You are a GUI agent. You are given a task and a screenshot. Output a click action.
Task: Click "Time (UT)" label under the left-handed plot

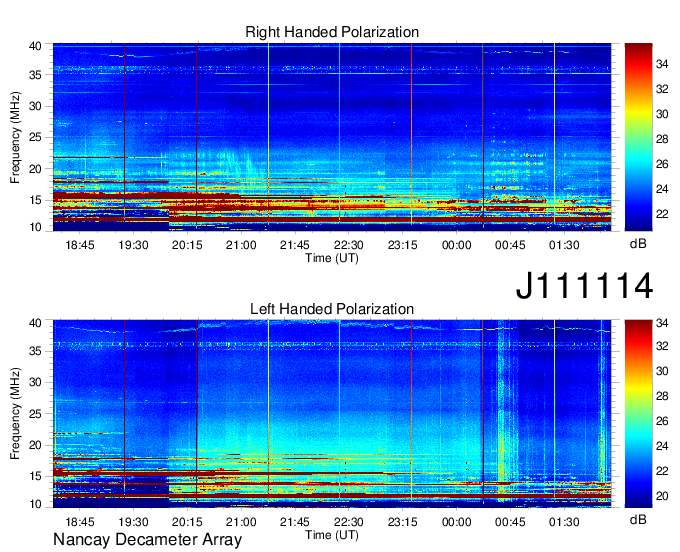coord(332,535)
